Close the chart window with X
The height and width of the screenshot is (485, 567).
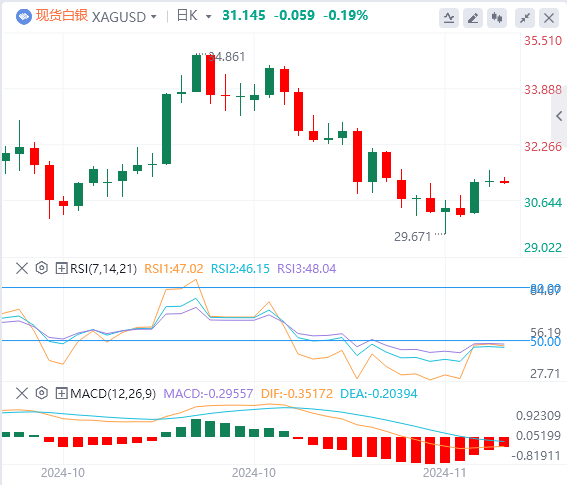pos(549,18)
